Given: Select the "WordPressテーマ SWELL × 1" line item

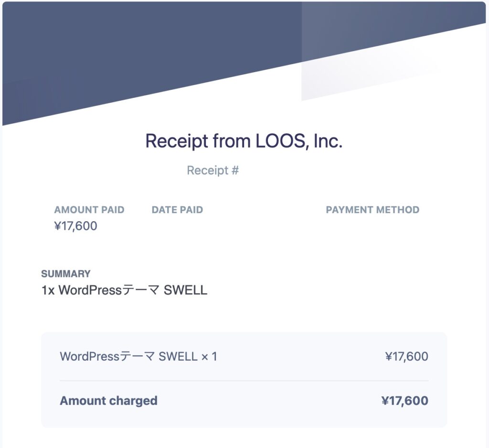Looking at the screenshot, I should (138, 356).
